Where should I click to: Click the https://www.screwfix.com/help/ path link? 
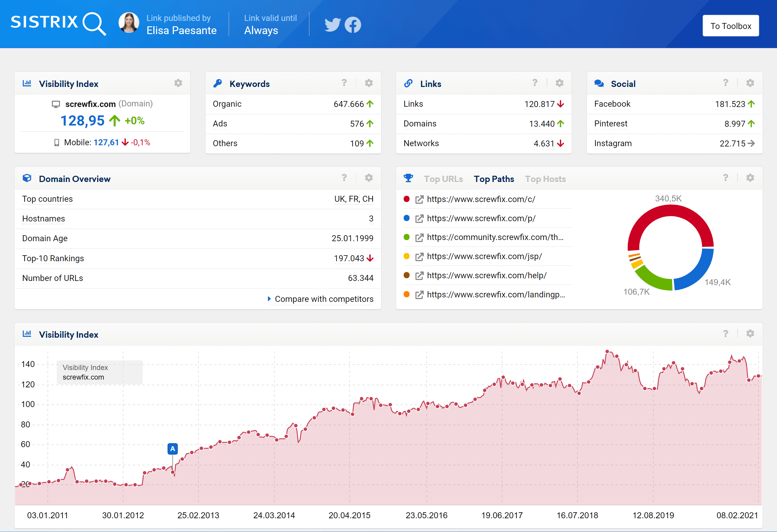487,276
